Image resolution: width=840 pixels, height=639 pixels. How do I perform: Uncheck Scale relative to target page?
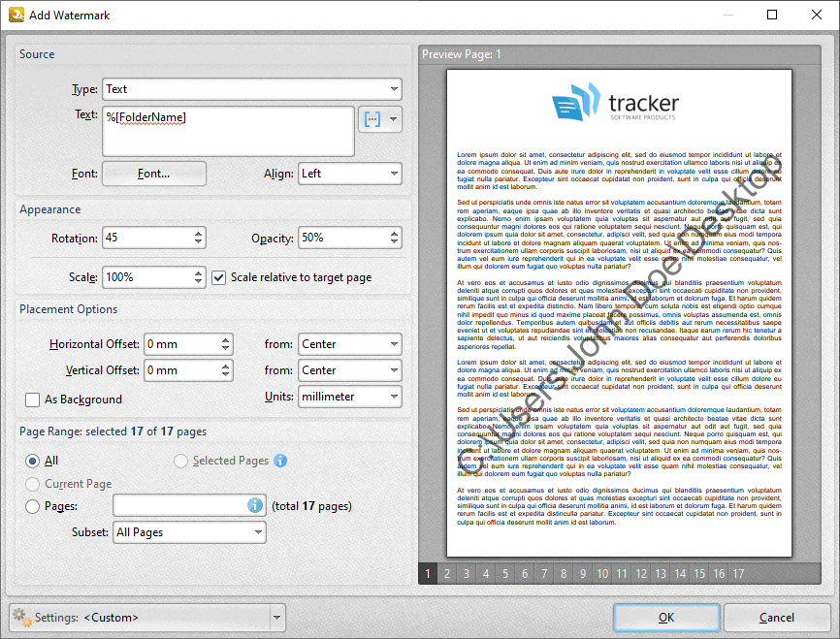click(x=218, y=277)
